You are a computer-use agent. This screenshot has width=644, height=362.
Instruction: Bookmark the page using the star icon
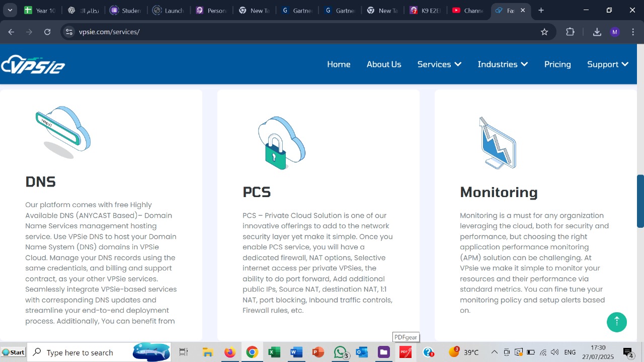[544, 32]
